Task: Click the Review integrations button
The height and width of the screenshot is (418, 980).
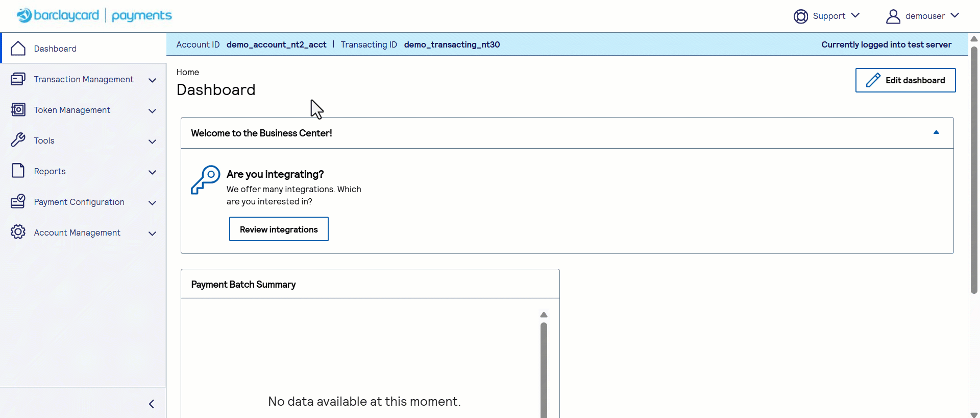Action: pyautogui.click(x=279, y=229)
